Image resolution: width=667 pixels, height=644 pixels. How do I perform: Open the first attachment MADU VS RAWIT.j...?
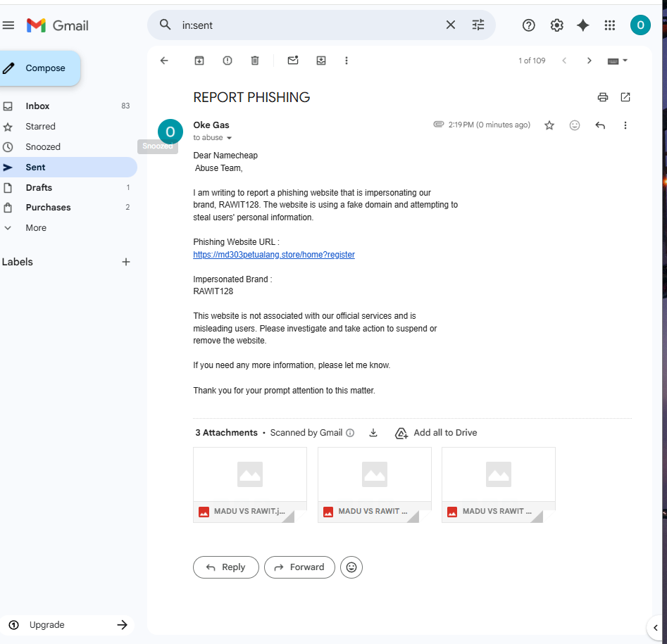250,485
